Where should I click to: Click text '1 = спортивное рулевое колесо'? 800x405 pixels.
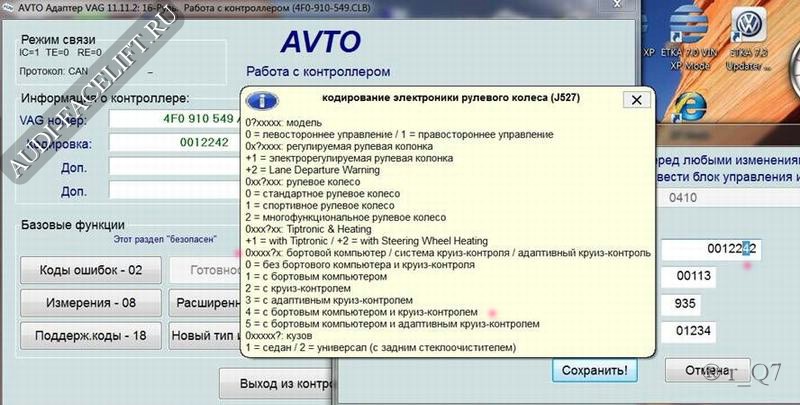(320, 206)
